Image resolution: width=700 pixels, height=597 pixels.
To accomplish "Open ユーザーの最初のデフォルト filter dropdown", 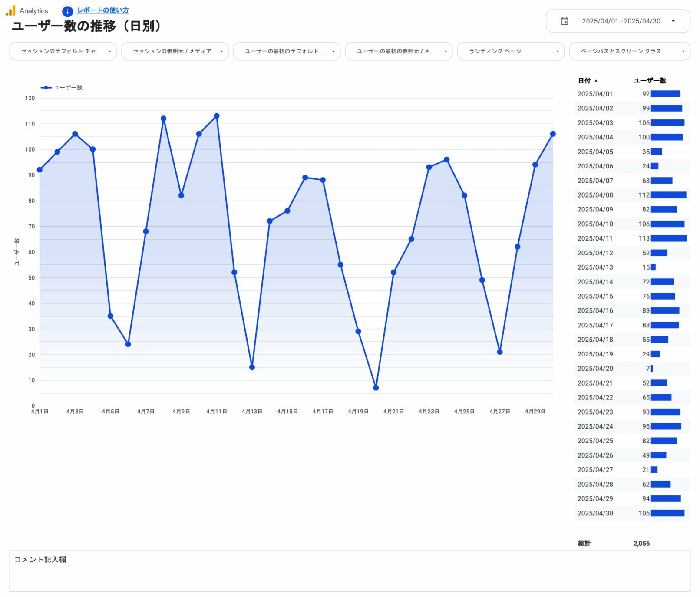I will point(287,51).
